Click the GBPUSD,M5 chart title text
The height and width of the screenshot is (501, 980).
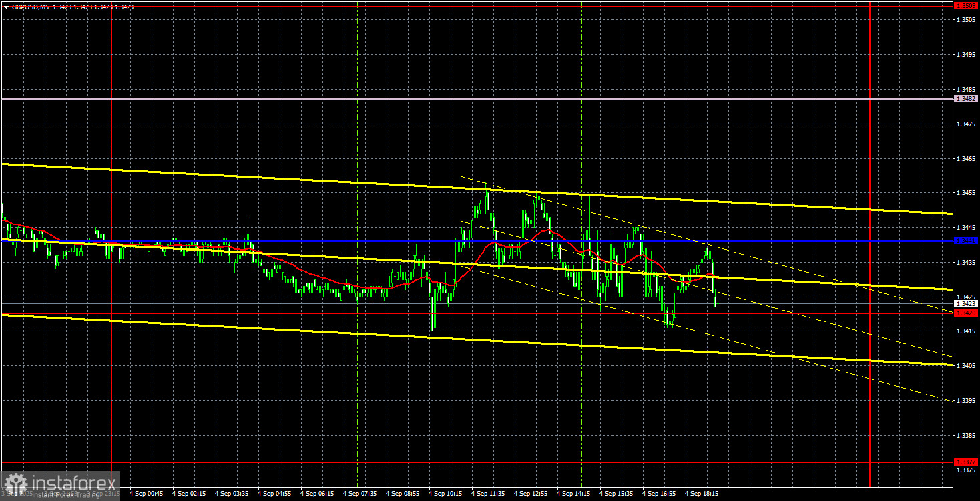31,7
